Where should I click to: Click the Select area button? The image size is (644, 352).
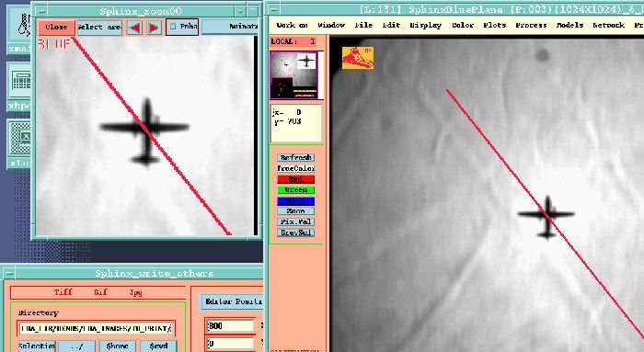[x=99, y=28]
